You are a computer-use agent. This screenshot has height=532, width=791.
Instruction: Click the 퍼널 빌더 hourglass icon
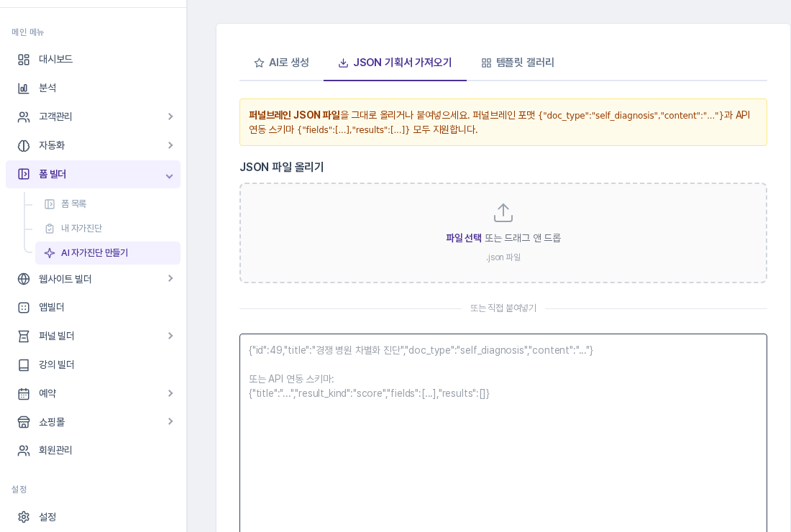24,336
